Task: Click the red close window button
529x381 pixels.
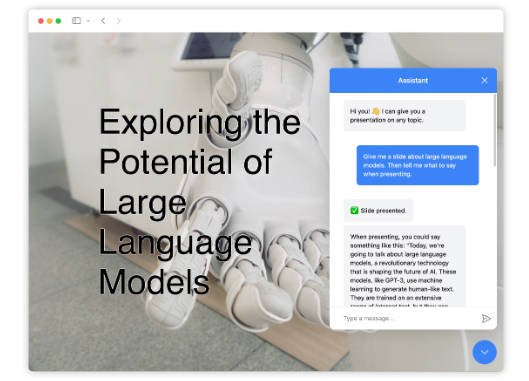Action: pyautogui.click(x=41, y=21)
